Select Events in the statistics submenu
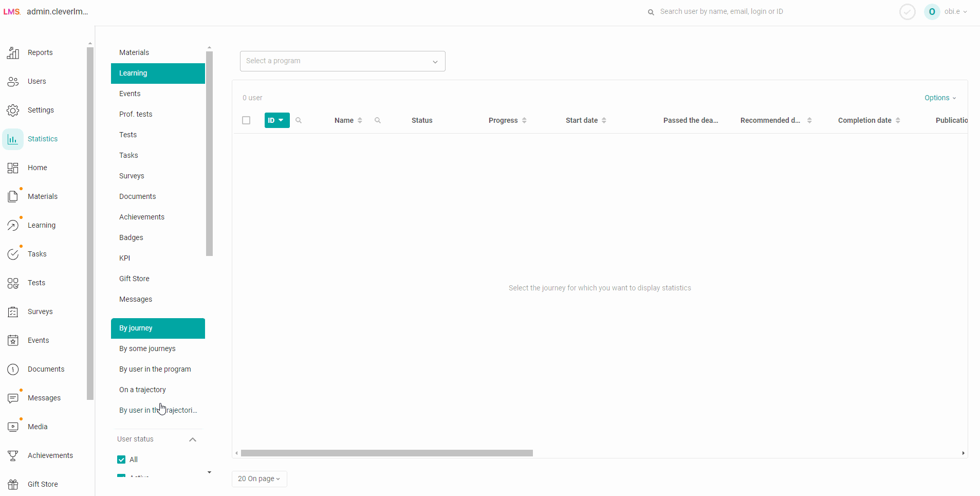980x496 pixels. [158, 94]
